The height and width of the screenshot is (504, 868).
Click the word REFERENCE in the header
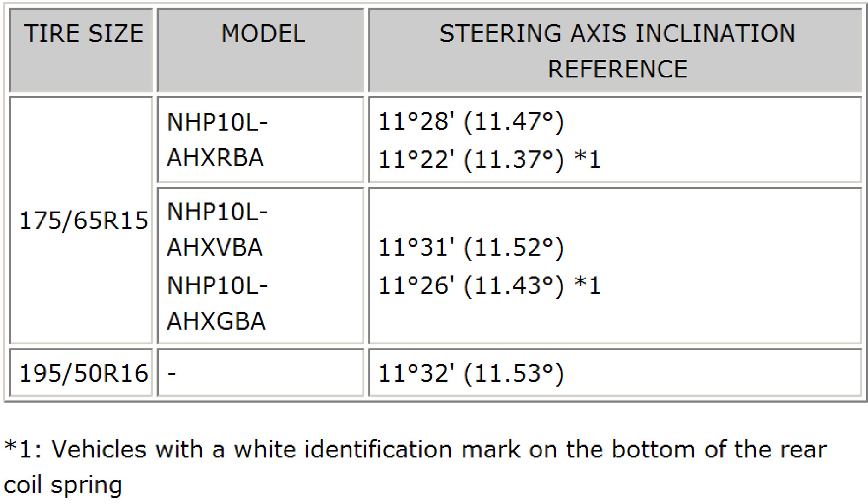pos(618,69)
